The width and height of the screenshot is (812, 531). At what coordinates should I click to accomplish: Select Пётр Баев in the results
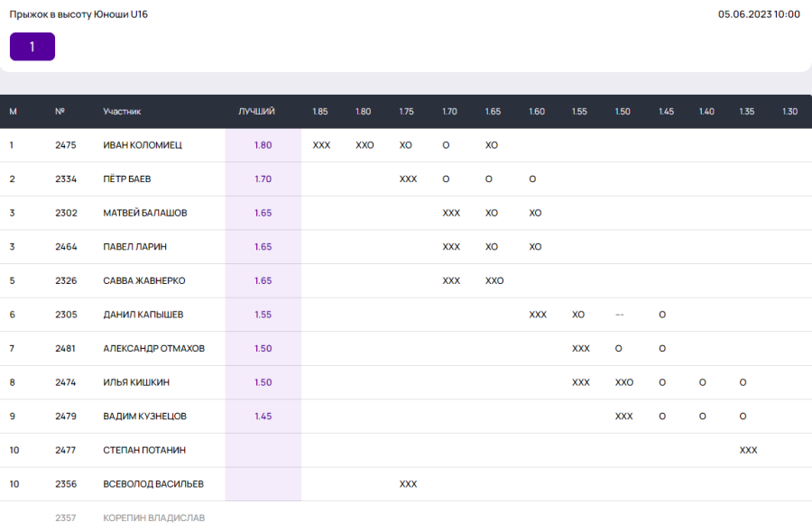(x=127, y=179)
